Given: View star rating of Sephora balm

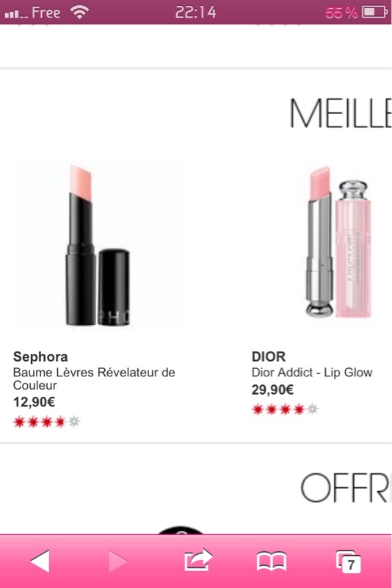Looking at the screenshot, I should point(47,422).
